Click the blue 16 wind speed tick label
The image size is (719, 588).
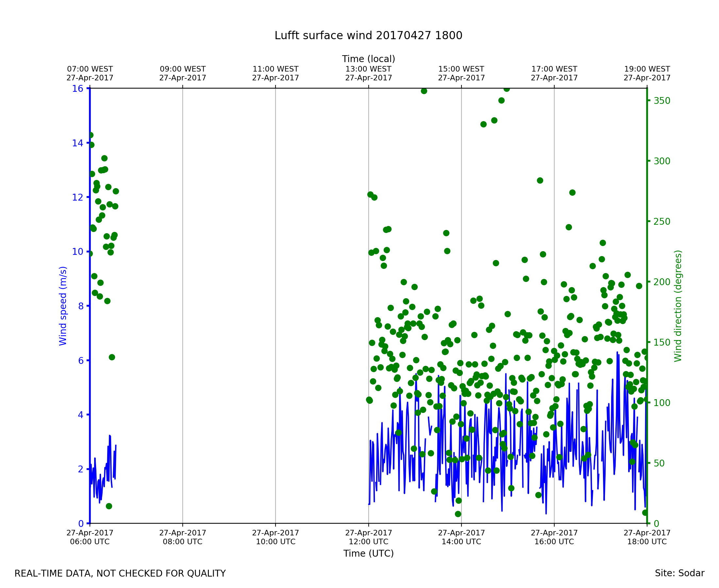(x=77, y=89)
